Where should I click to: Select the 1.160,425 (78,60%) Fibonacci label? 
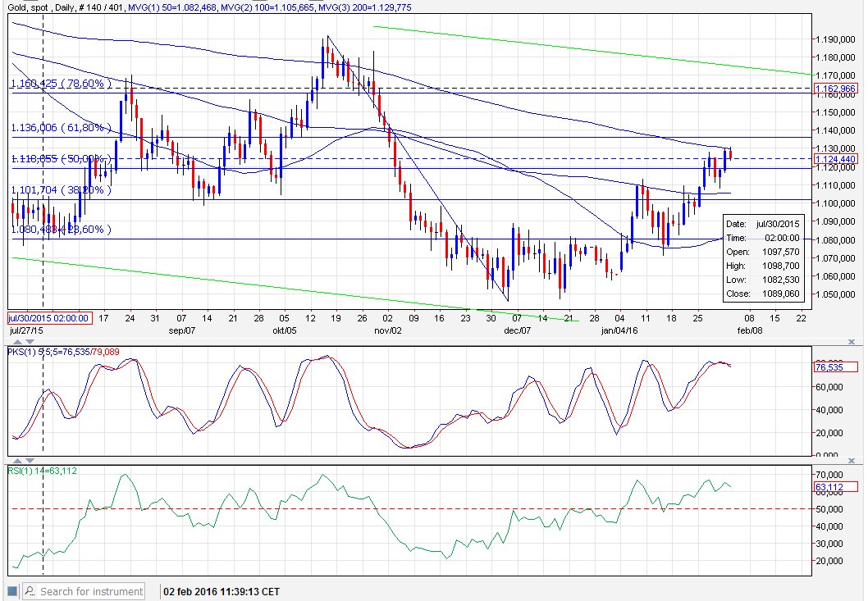coord(61,84)
